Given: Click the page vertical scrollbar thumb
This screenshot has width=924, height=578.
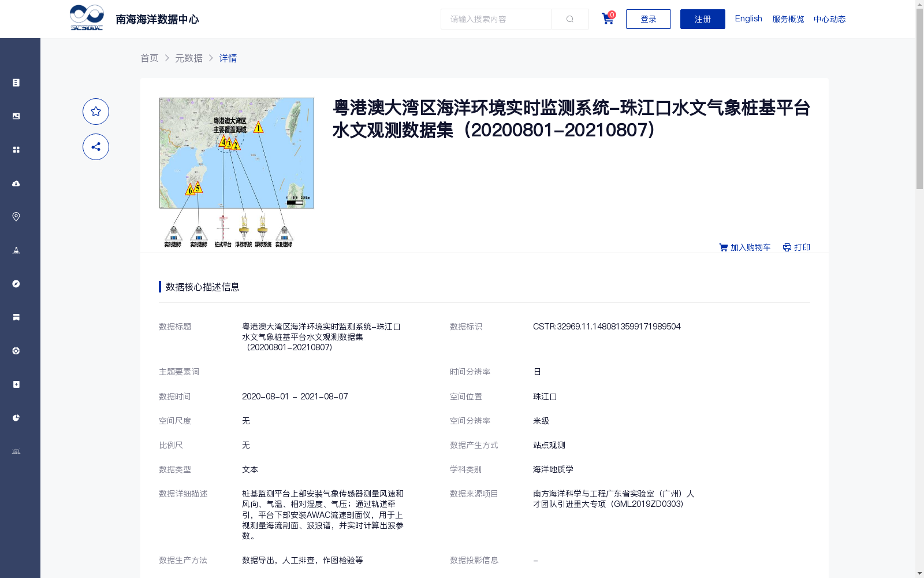Looking at the screenshot, I should (919, 99).
